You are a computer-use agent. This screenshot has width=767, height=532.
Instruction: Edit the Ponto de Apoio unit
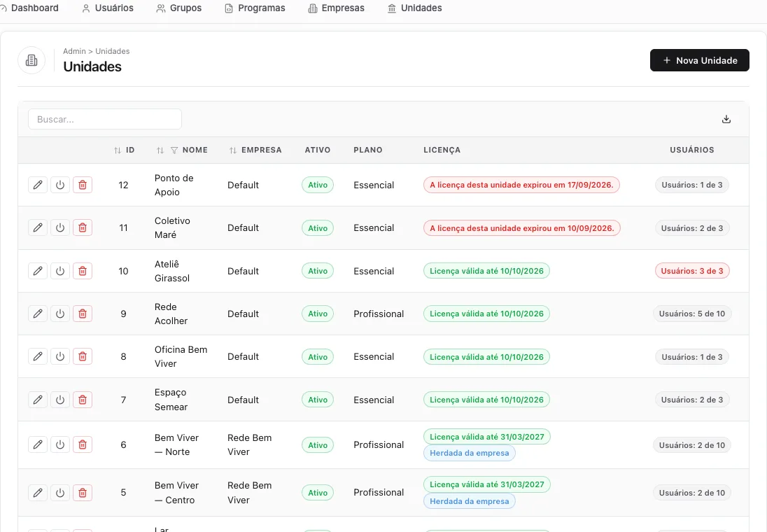38,185
